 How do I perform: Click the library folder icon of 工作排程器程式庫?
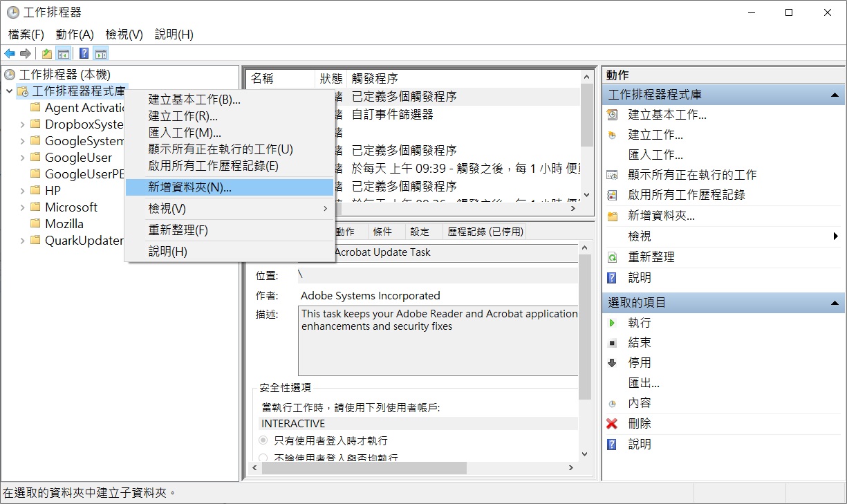[22, 91]
